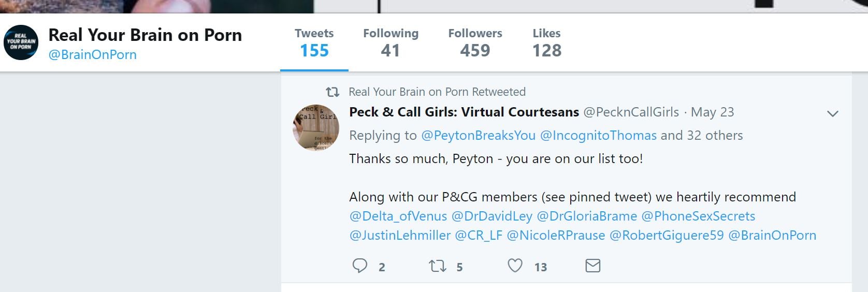The width and height of the screenshot is (868, 292).
Task: Click the direct message envelope icon
Action: coord(592,266)
